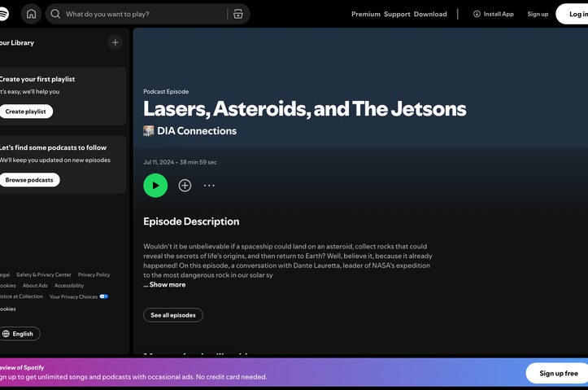Click the search magnifier icon
The image size is (588, 390).
point(55,14)
